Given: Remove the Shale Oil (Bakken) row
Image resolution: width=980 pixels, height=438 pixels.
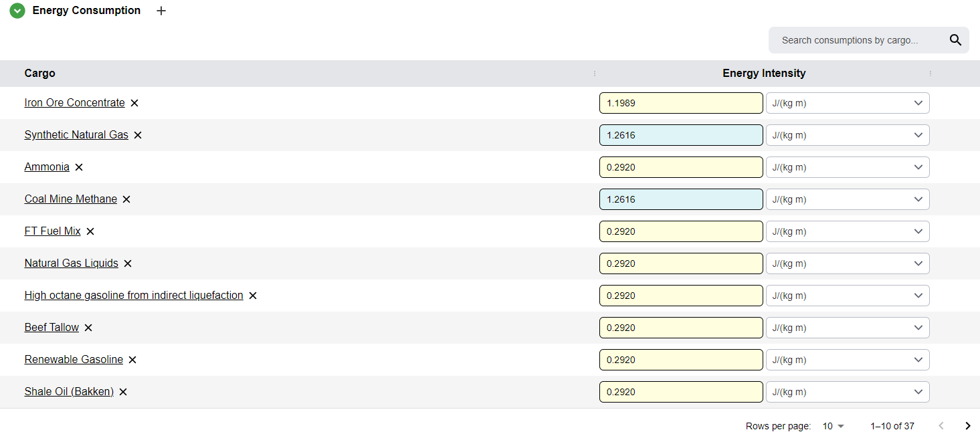Looking at the screenshot, I should coord(123,392).
